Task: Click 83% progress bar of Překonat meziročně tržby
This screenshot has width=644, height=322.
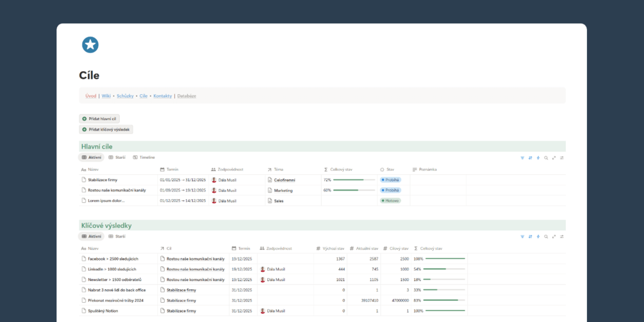Action: [x=444, y=300]
